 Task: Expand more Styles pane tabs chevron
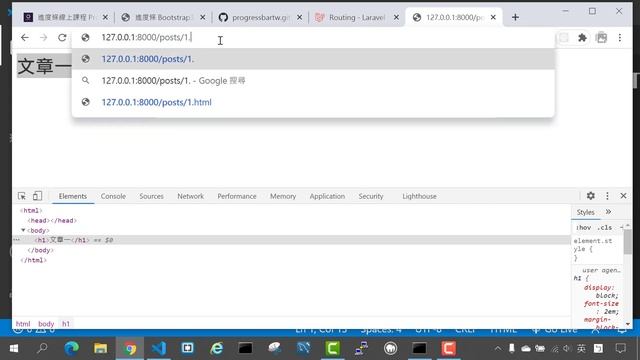pyautogui.click(x=608, y=212)
